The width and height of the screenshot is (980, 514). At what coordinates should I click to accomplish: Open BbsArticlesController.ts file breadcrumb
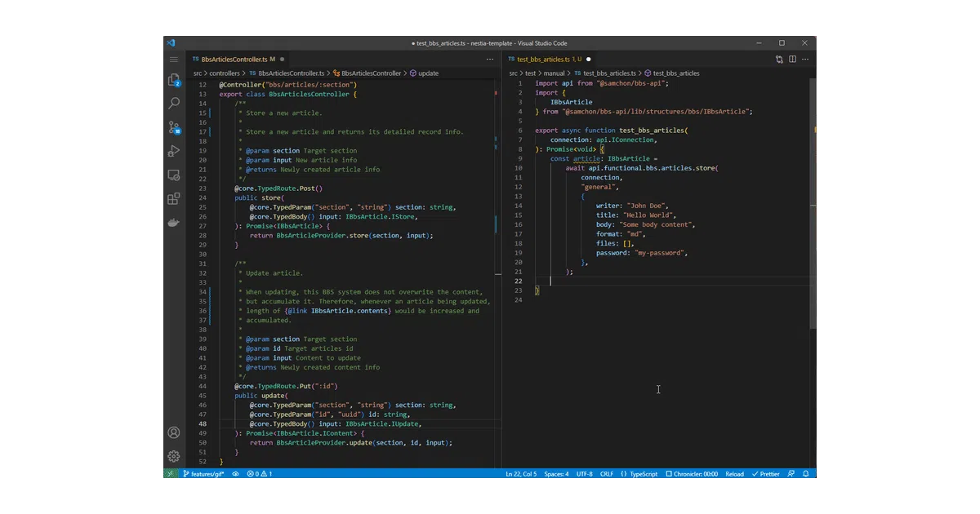pos(286,73)
